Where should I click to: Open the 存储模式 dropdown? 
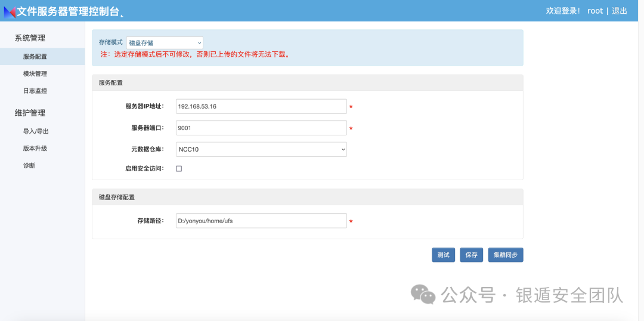pos(165,43)
